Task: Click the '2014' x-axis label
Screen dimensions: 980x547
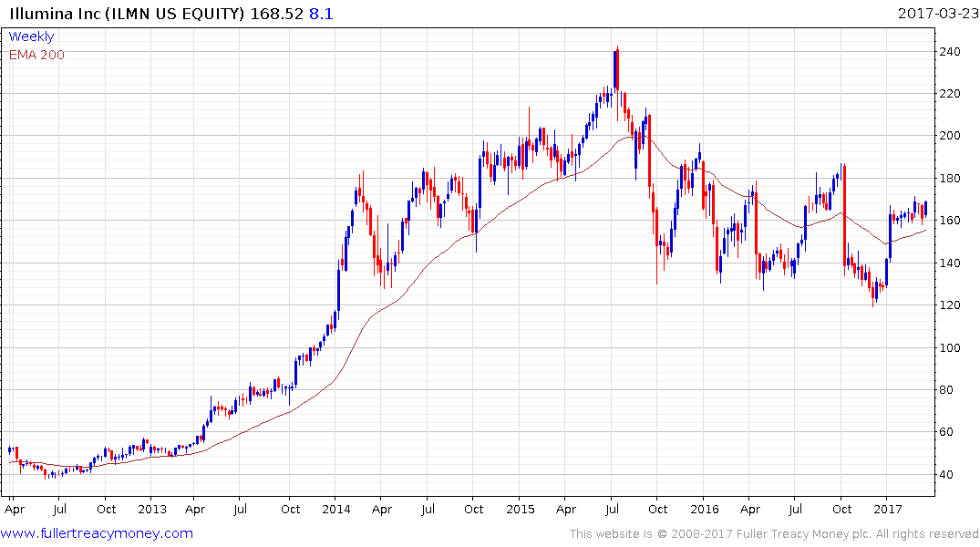Action: click(x=336, y=509)
